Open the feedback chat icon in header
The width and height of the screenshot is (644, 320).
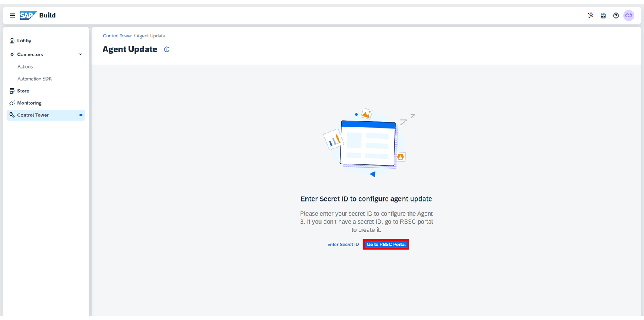tap(590, 15)
